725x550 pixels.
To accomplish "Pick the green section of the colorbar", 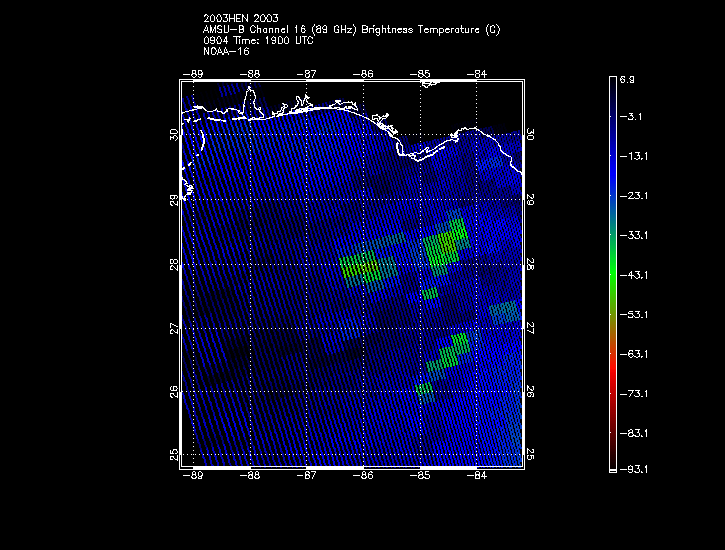I will click(x=611, y=275).
